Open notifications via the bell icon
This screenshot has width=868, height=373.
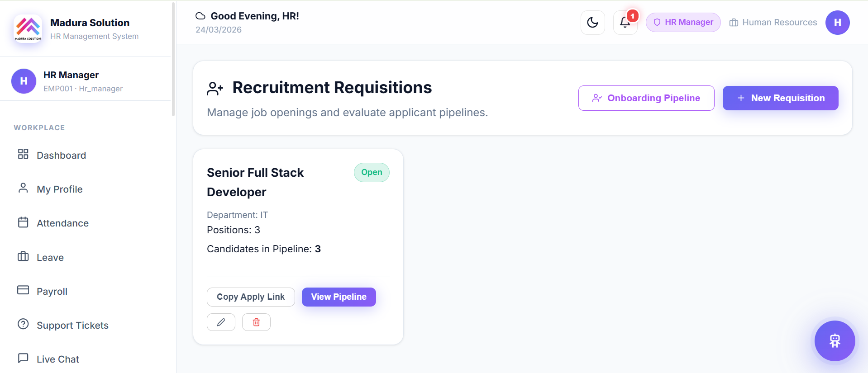point(625,22)
